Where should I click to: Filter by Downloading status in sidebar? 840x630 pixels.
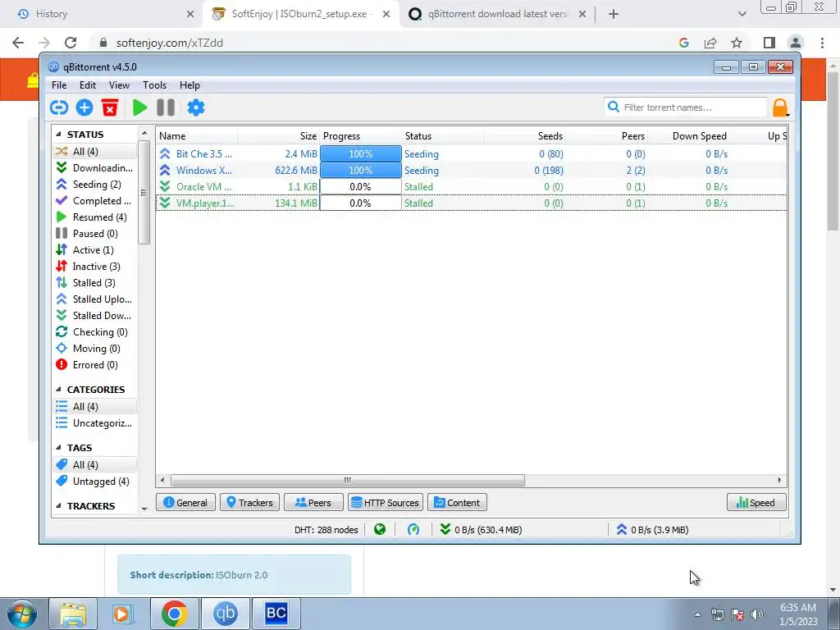click(95, 167)
